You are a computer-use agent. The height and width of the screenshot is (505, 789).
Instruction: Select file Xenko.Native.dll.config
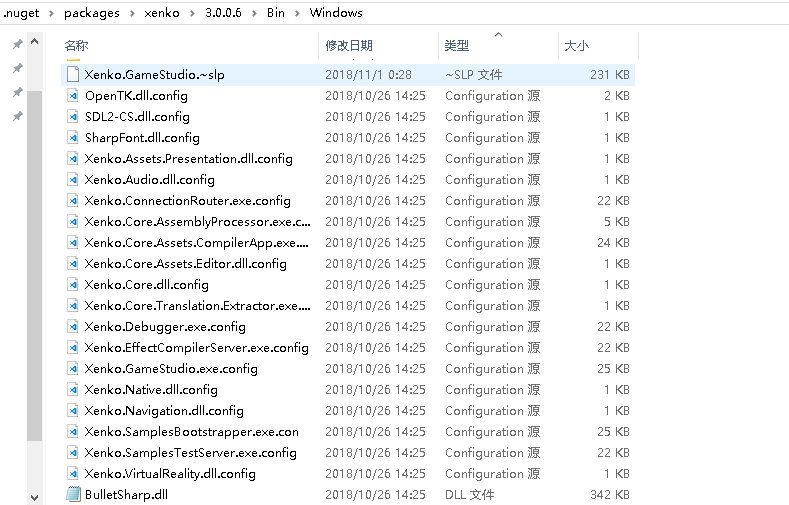coord(150,390)
